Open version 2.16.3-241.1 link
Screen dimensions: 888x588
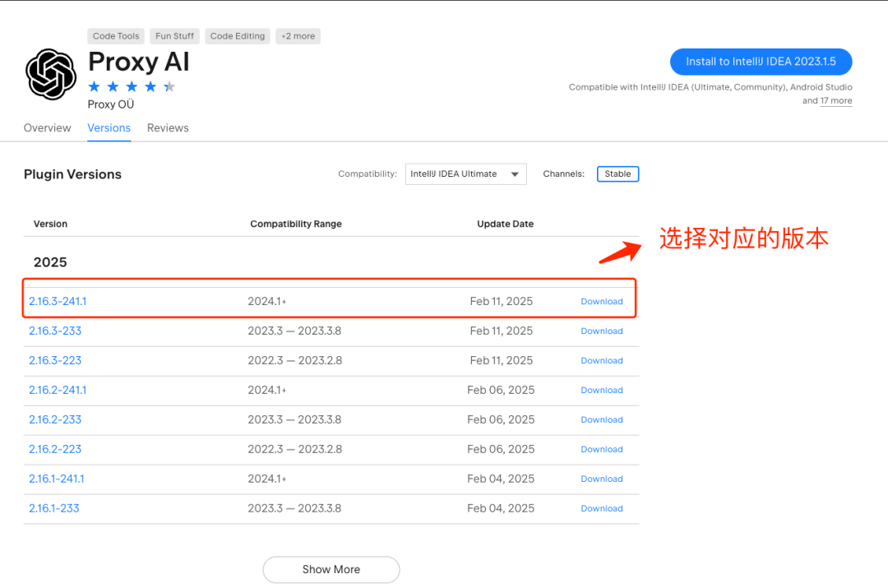click(x=58, y=301)
